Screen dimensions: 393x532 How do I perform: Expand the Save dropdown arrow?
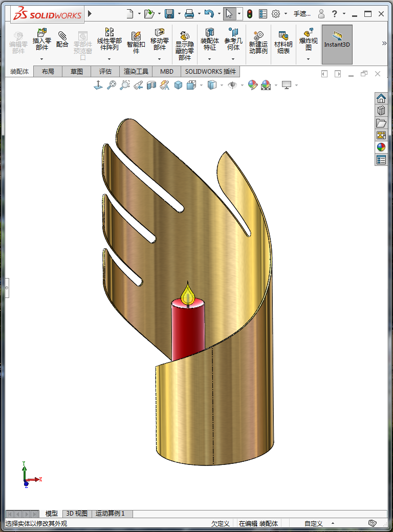pos(179,14)
